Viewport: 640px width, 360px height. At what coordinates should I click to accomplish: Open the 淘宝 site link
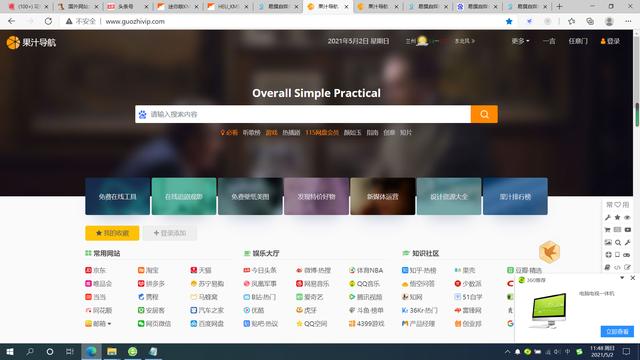click(148, 270)
